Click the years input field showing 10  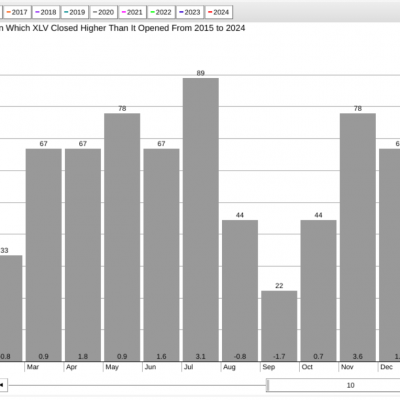pyautogui.click(x=334, y=385)
